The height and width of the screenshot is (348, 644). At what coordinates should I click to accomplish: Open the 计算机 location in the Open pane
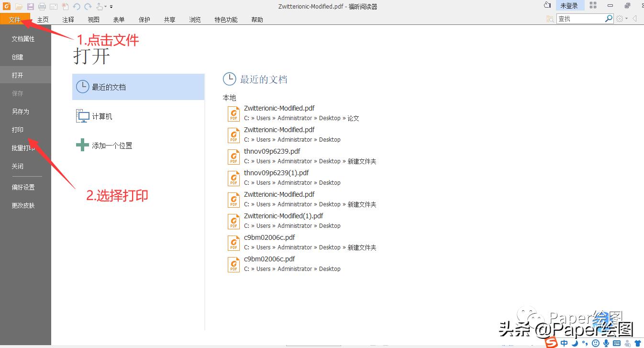[102, 116]
